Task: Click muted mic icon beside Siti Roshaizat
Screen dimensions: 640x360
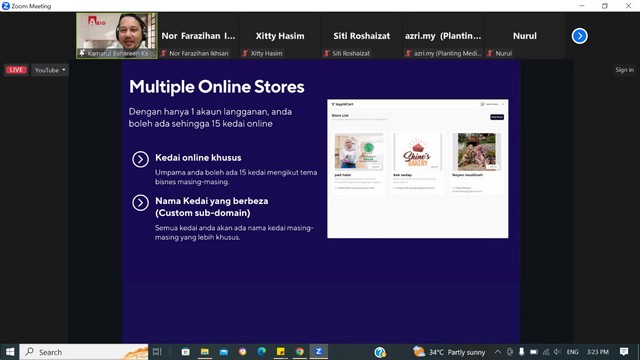Action: point(327,53)
